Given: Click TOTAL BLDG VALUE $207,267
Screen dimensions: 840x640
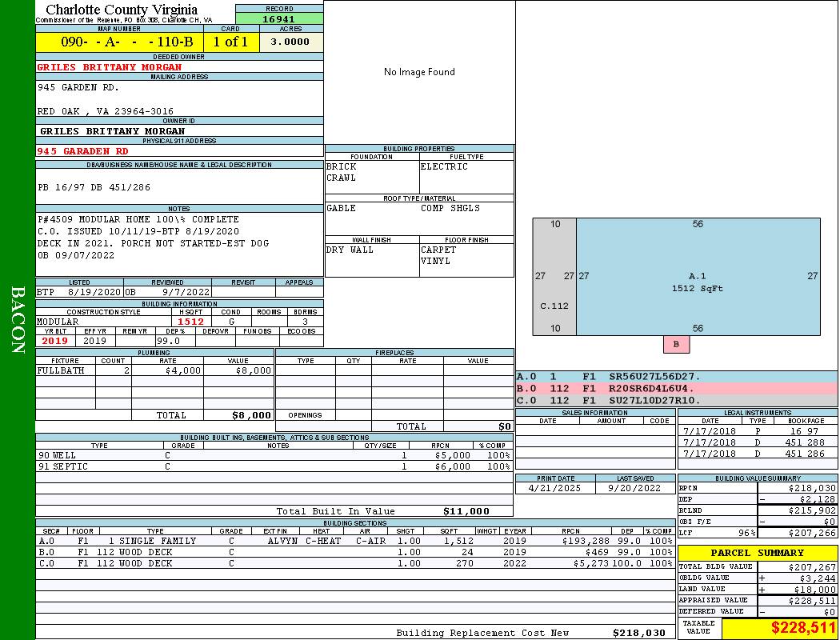Looking at the screenshot, I should (812, 566).
